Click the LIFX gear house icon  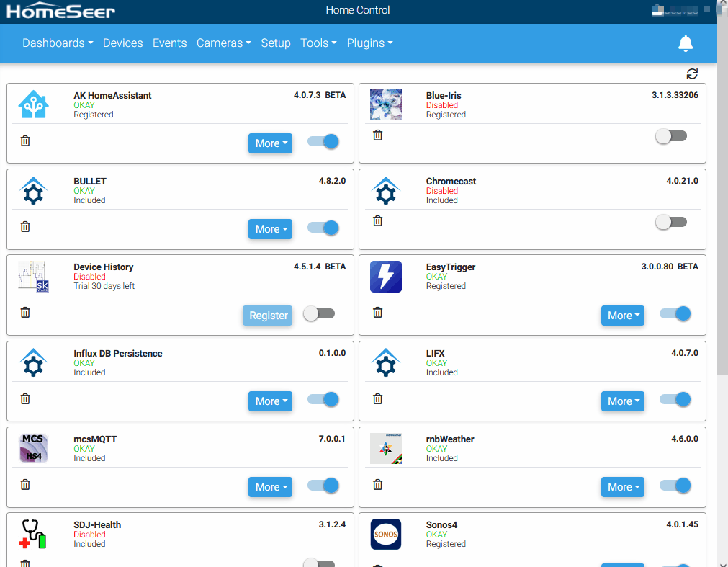click(386, 362)
